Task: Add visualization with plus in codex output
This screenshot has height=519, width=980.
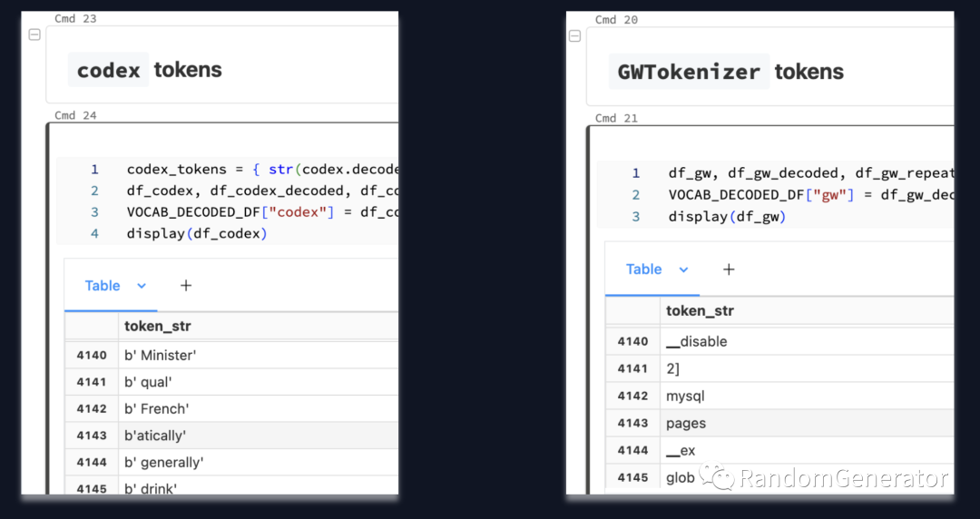Action: pos(186,286)
